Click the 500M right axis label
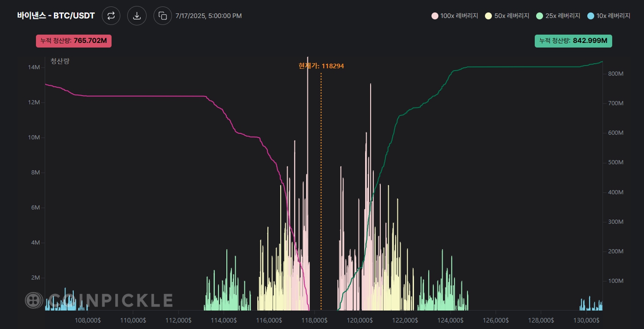644x329 pixels. (x=616, y=162)
